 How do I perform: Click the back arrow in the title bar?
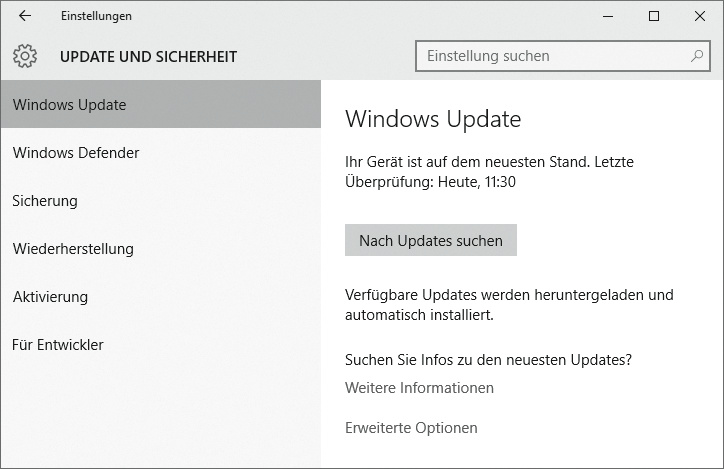pyautogui.click(x=25, y=16)
